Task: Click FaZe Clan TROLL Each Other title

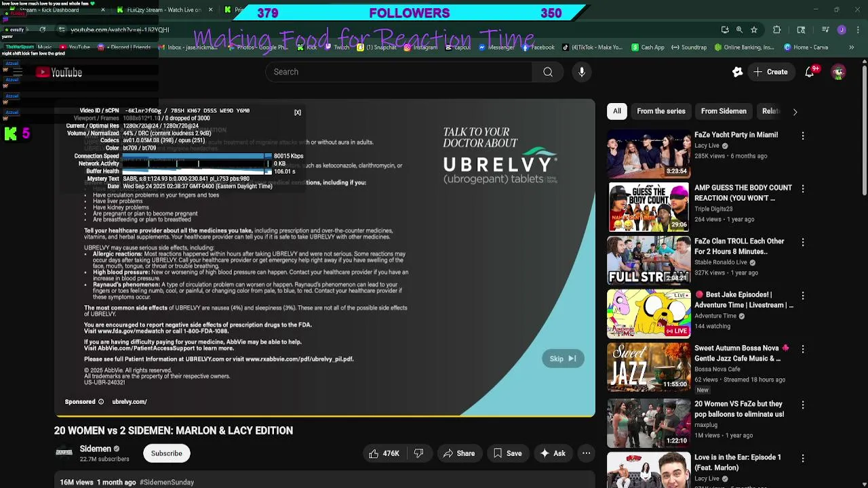Action: click(x=739, y=246)
